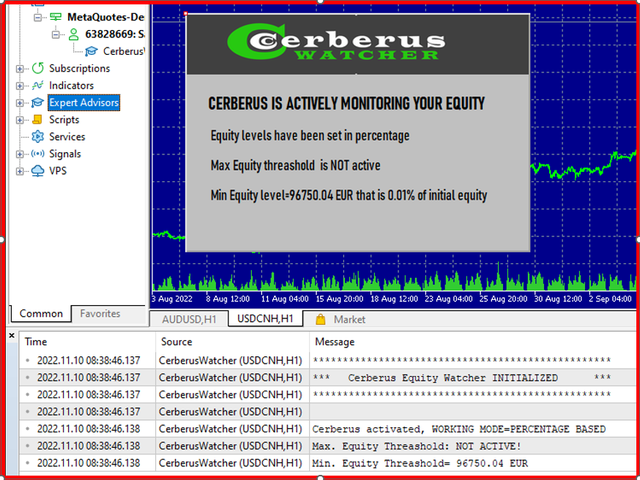This screenshot has height=480, width=640.
Task: Expand the Signals node
Action: click(x=20, y=154)
